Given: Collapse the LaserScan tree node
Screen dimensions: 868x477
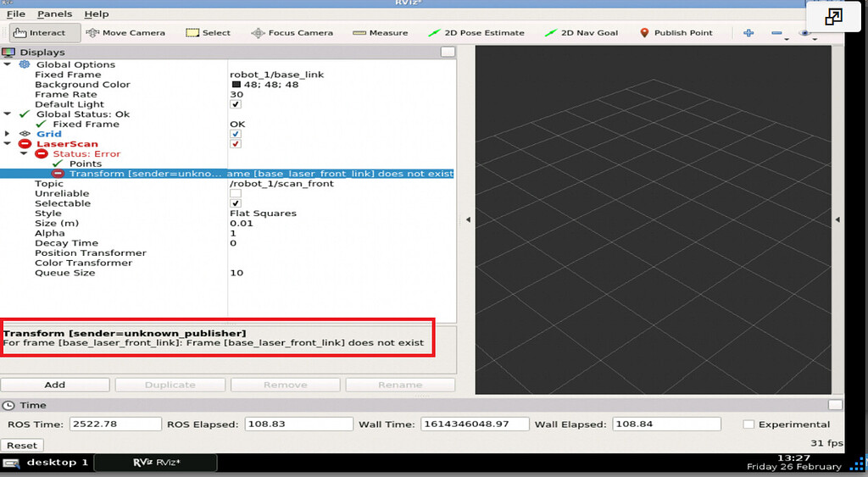Looking at the screenshot, I should point(7,144).
